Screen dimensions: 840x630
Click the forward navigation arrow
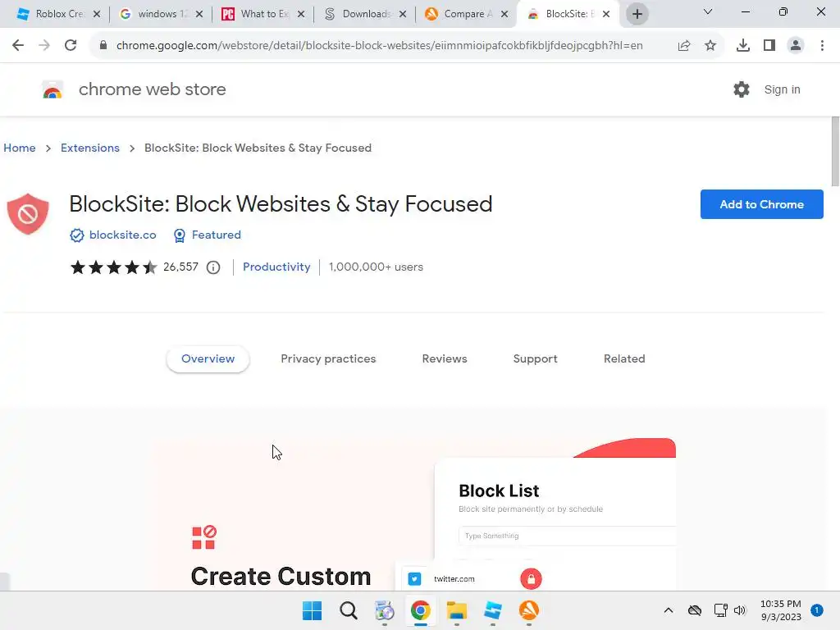tap(44, 46)
